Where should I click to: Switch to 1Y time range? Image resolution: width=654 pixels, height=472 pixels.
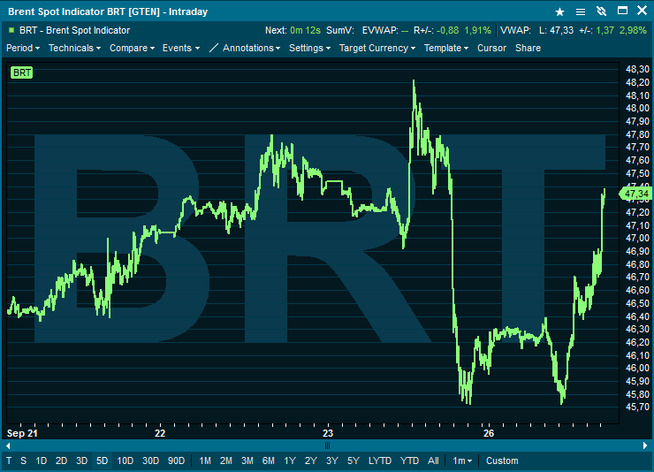point(290,461)
